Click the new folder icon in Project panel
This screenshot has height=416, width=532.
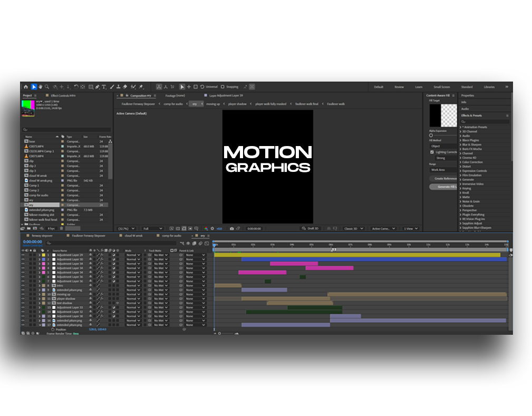pos(28,228)
